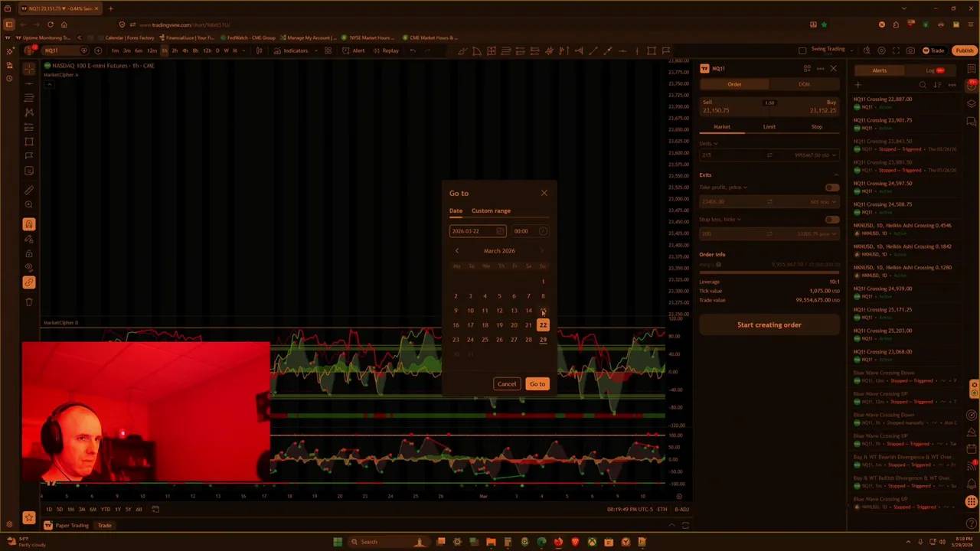
Task: Close the NQ1! order panel
Action: (833, 69)
